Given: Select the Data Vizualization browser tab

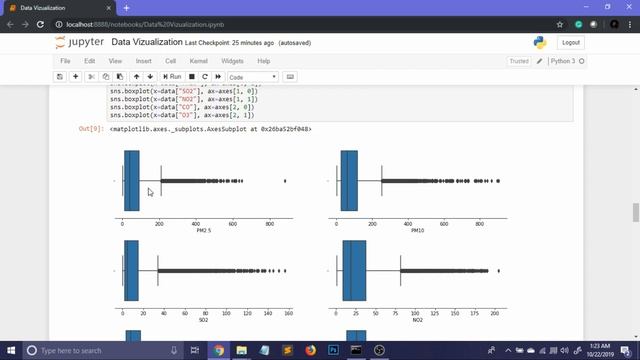Looking at the screenshot, I should (60, 8).
